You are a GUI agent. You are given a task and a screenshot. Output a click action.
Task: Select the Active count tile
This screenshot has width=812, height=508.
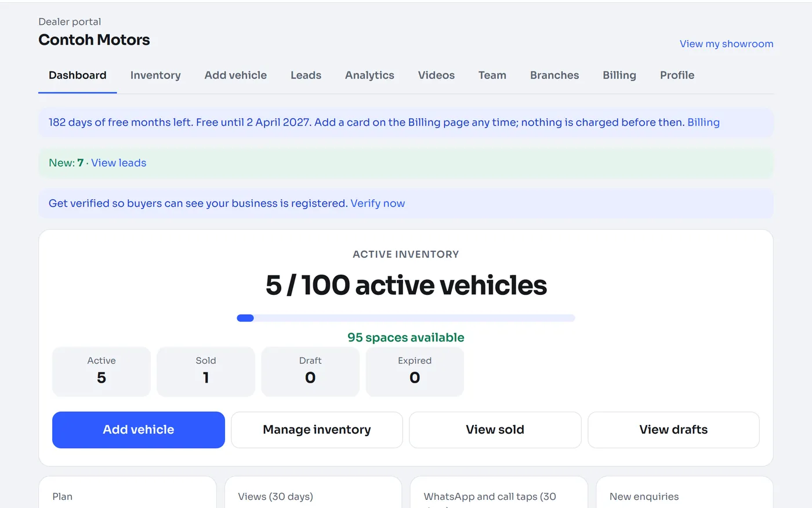click(x=101, y=372)
